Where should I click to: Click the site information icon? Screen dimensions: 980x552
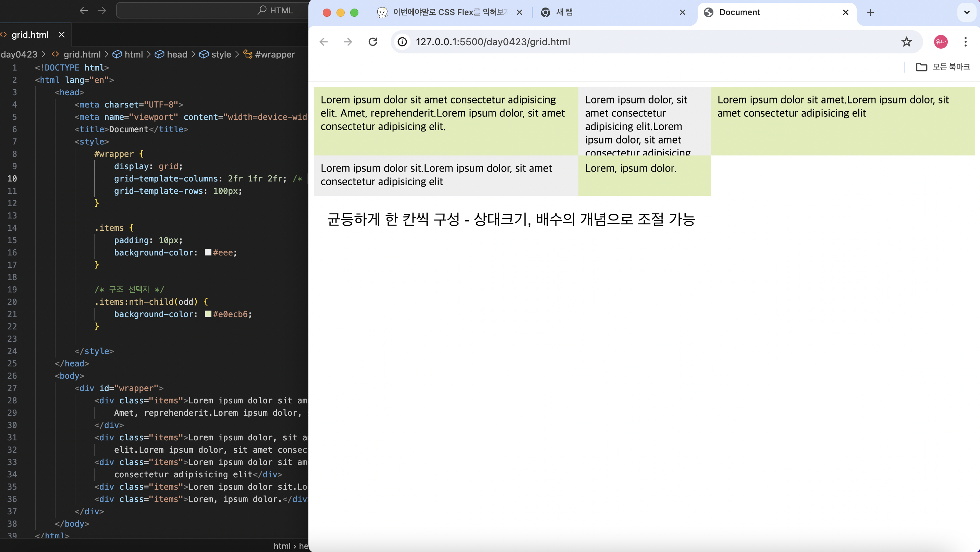pyautogui.click(x=402, y=42)
